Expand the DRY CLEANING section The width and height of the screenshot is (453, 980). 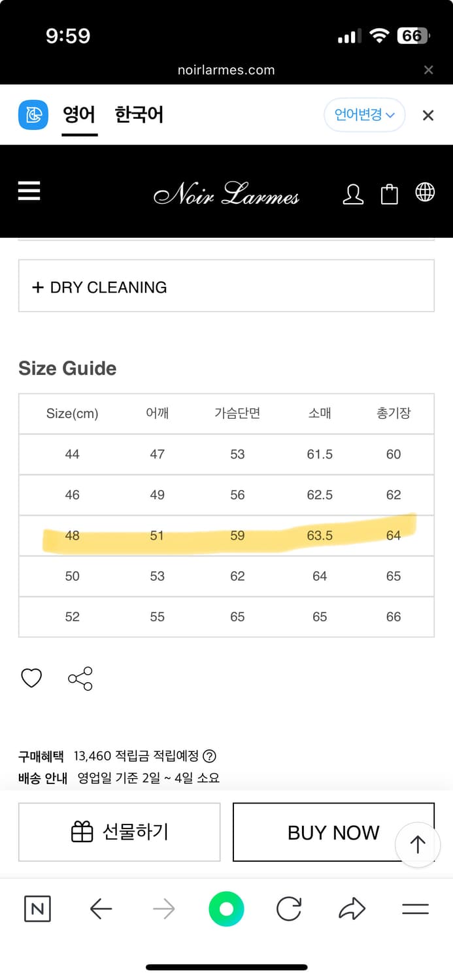(226, 286)
